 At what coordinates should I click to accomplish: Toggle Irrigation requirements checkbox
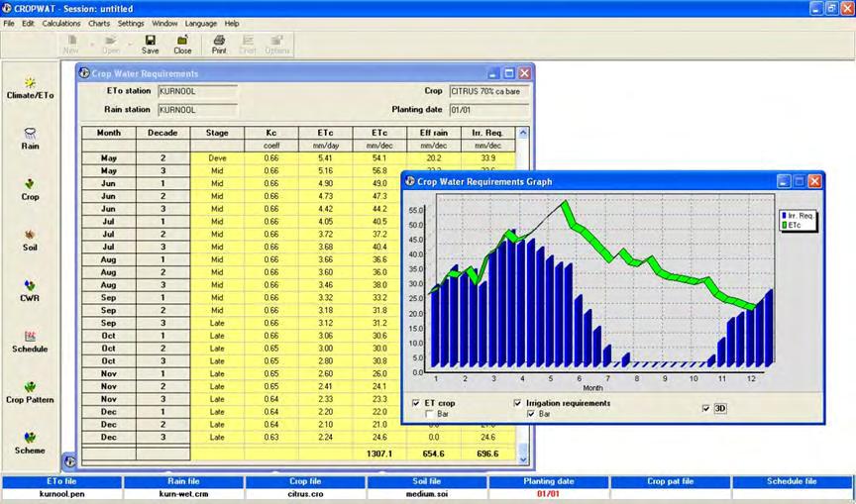[517, 403]
